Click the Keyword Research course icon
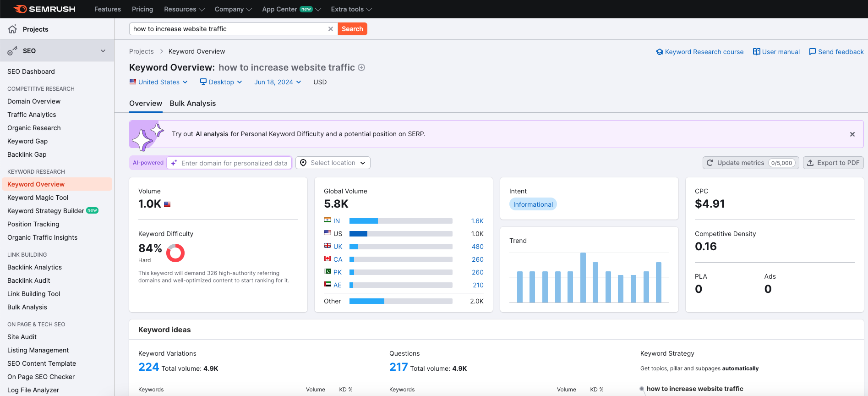This screenshot has width=868, height=396. click(x=660, y=52)
